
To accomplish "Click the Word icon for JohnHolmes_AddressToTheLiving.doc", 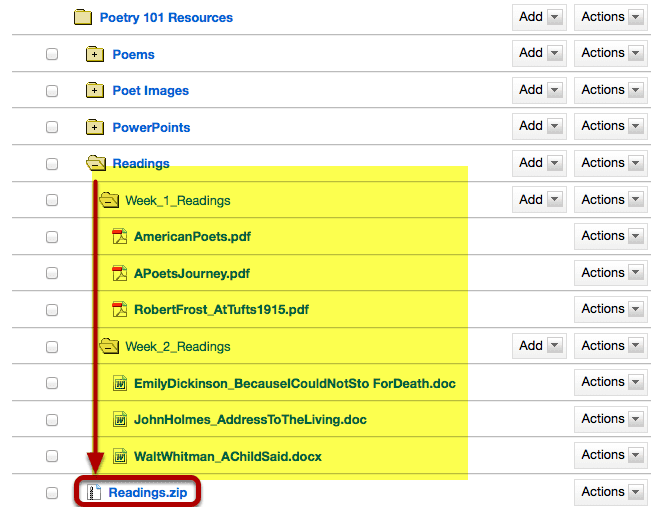I will tap(120, 419).
